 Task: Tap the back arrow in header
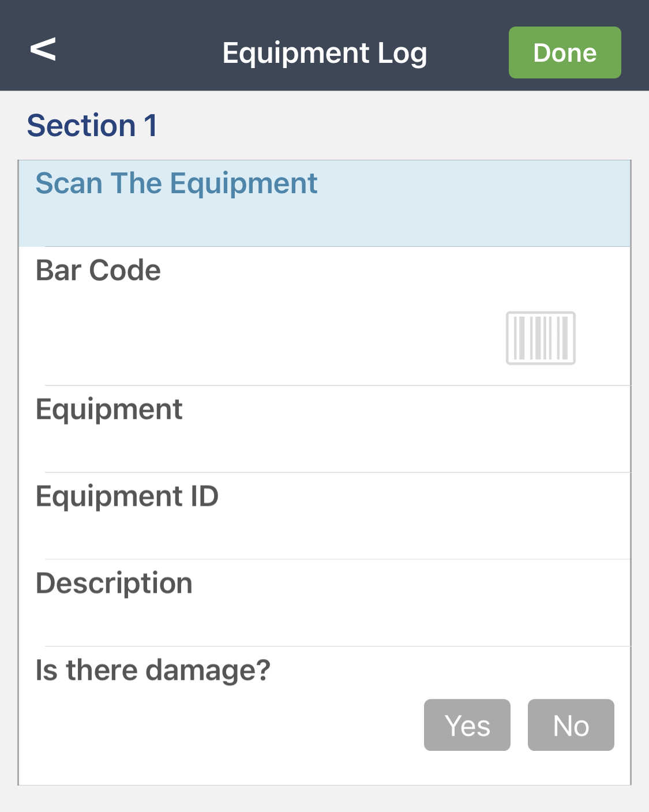(x=43, y=49)
